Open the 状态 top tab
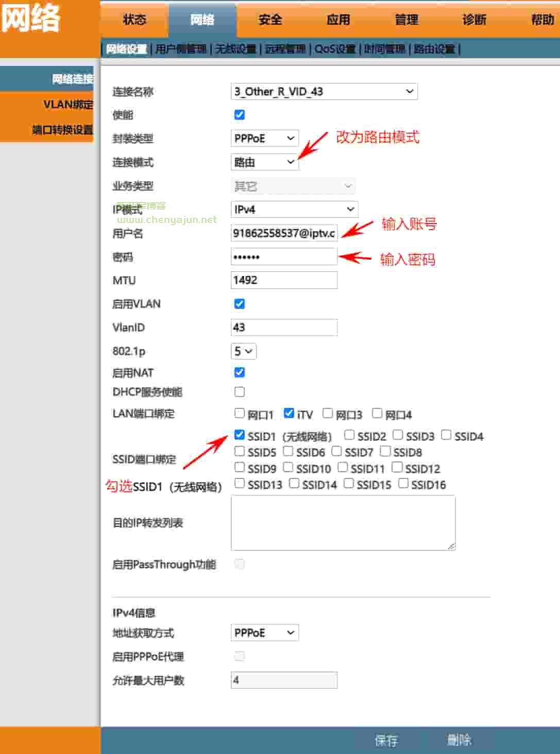 tap(134, 20)
